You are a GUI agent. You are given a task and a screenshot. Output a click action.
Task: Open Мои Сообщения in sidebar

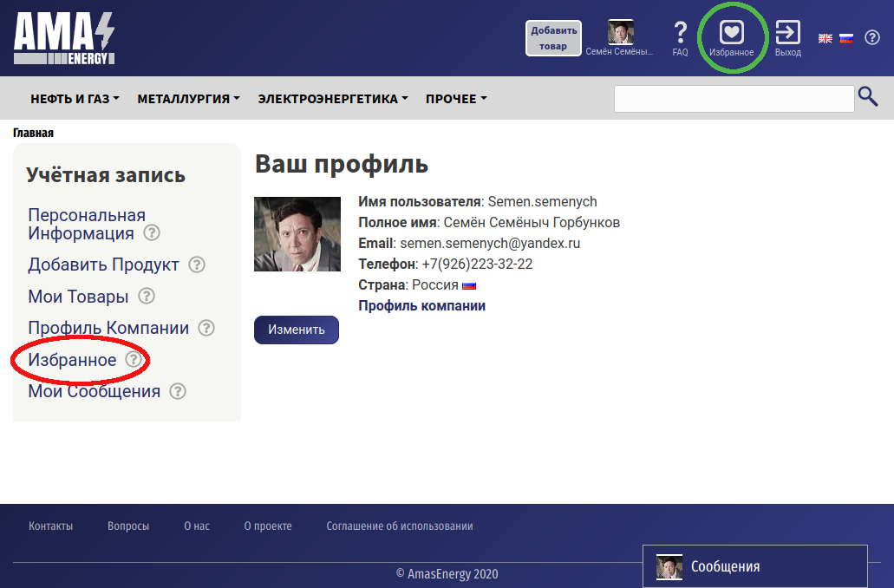coord(94,391)
